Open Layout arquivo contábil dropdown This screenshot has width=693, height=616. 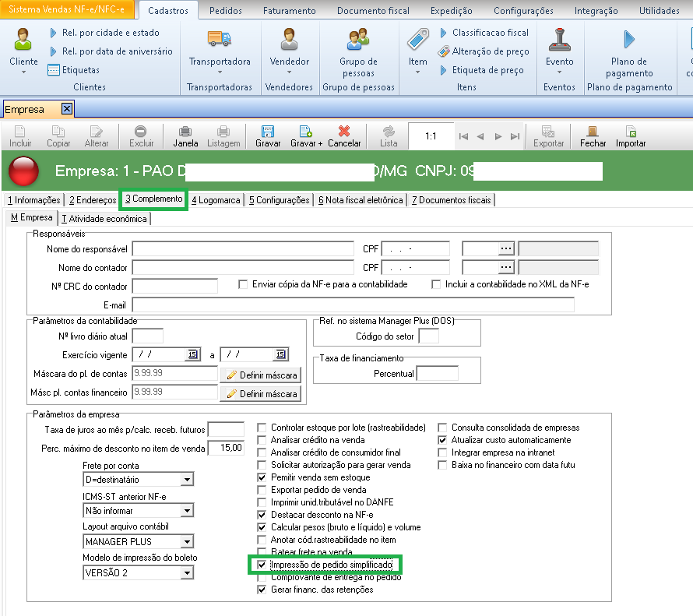(186, 542)
